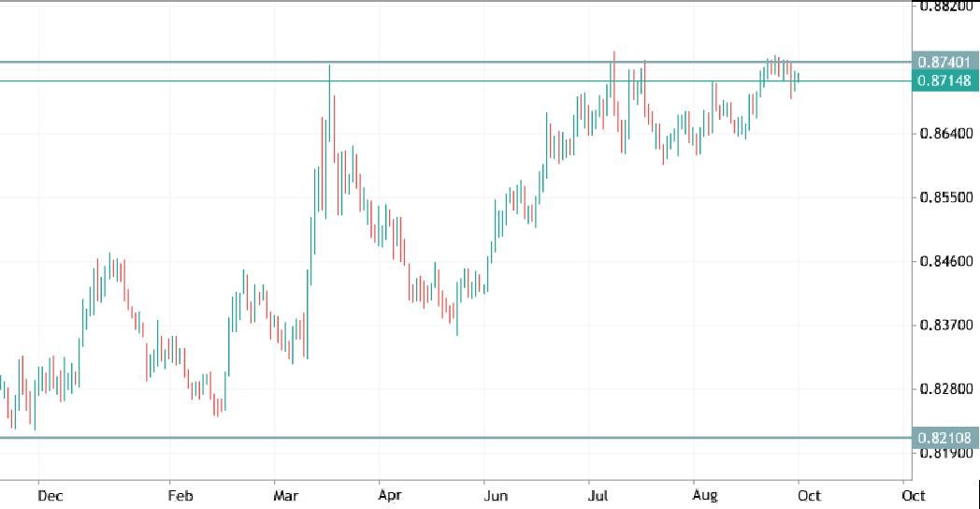
Task: Click the 0.82800 price axis tick
Action: pyautogui.click(x=944, y=388)
